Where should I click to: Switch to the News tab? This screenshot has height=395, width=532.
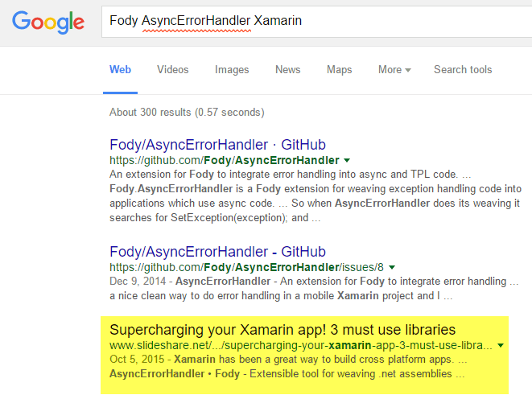[287, 70]
